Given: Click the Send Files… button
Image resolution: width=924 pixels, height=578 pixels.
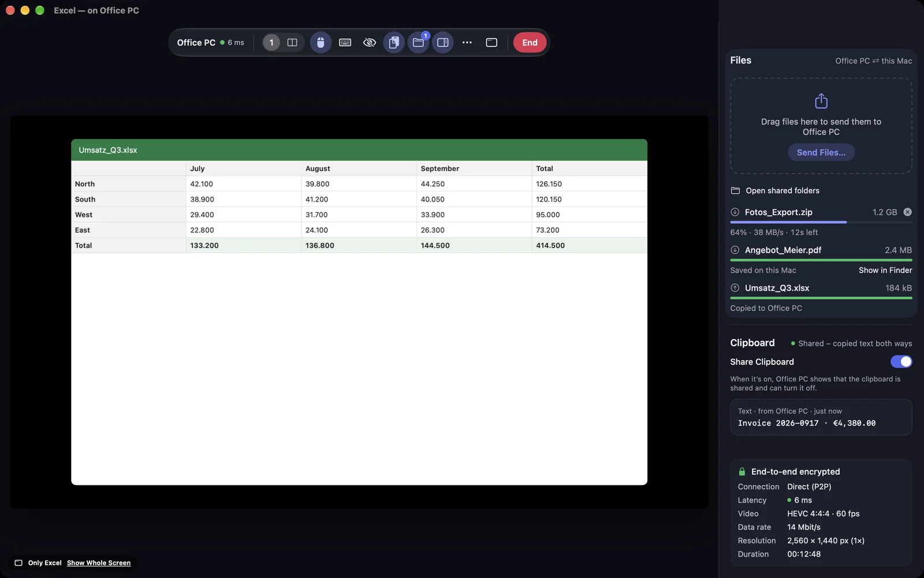Looking at the screenshot, I should point(821,153).
